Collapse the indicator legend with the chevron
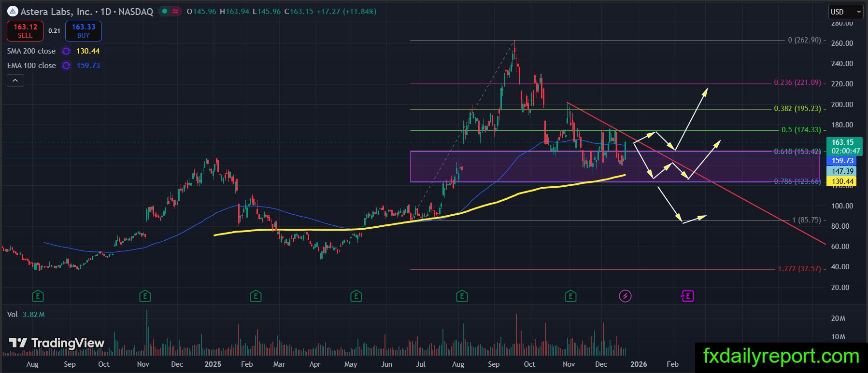Image resolution: width=868 pixels, height=373 pixels. 15,81
